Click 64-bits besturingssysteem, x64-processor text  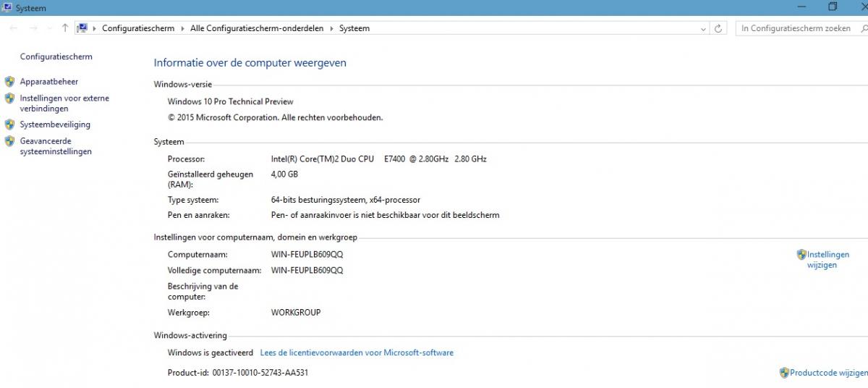(x=346, y=200)
